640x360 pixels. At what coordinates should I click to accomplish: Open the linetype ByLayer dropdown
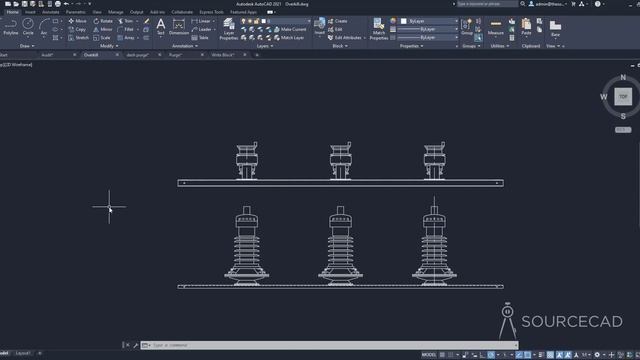tap(428, 38)
